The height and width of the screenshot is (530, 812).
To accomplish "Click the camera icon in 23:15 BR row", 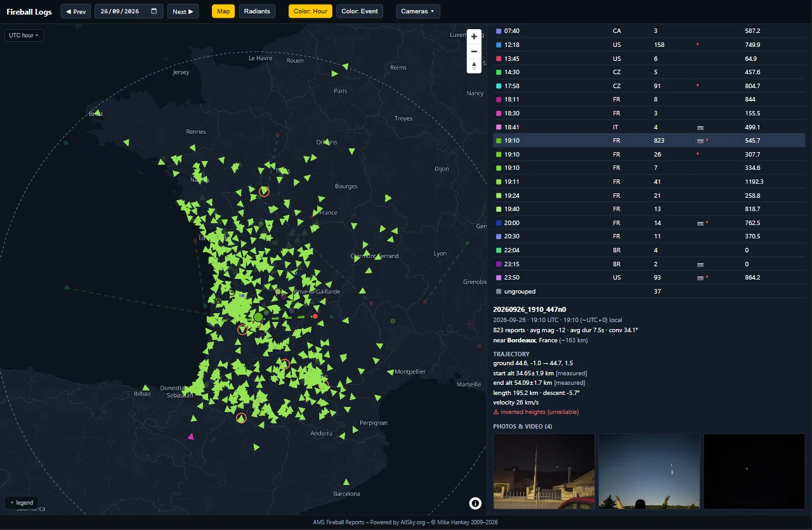I will coord(700,264).
